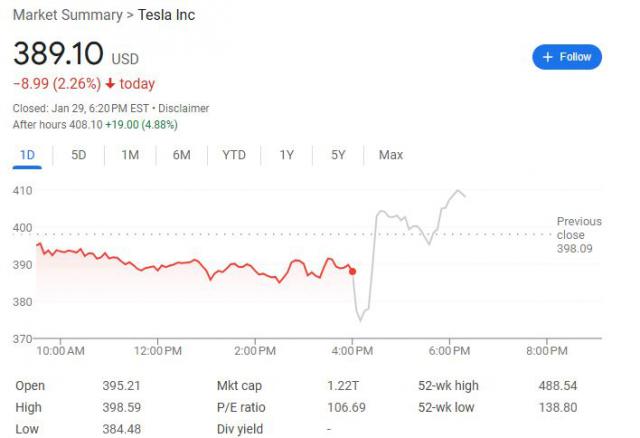Click the Follow button
The image size is (640, 438).
pos(567,57)
